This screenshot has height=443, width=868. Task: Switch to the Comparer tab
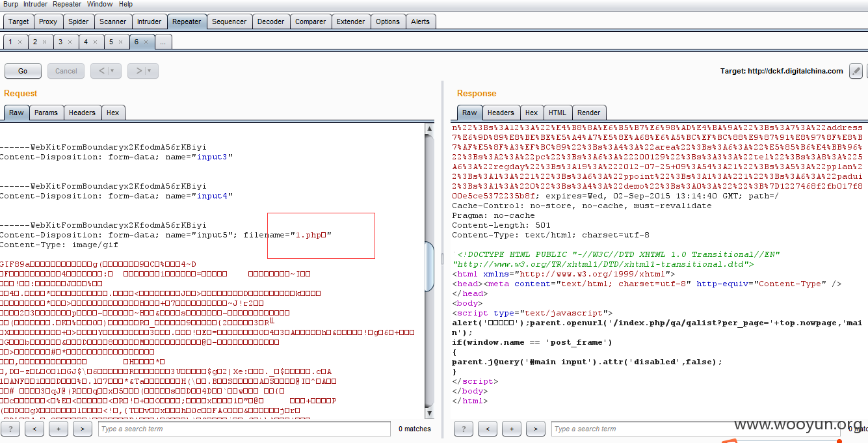point(311,21)
